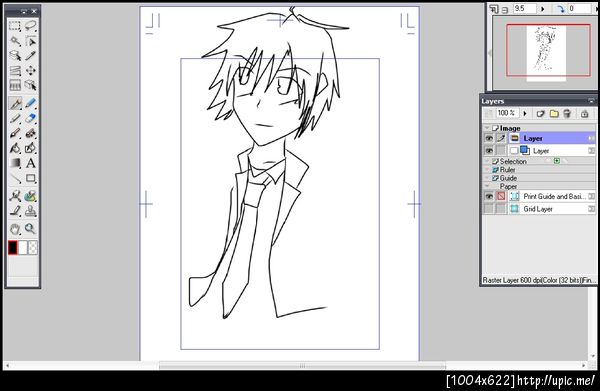Viewport: 600px width, 391px height.
Task: Click add-selection green plus icon
Action: [557, 161]
